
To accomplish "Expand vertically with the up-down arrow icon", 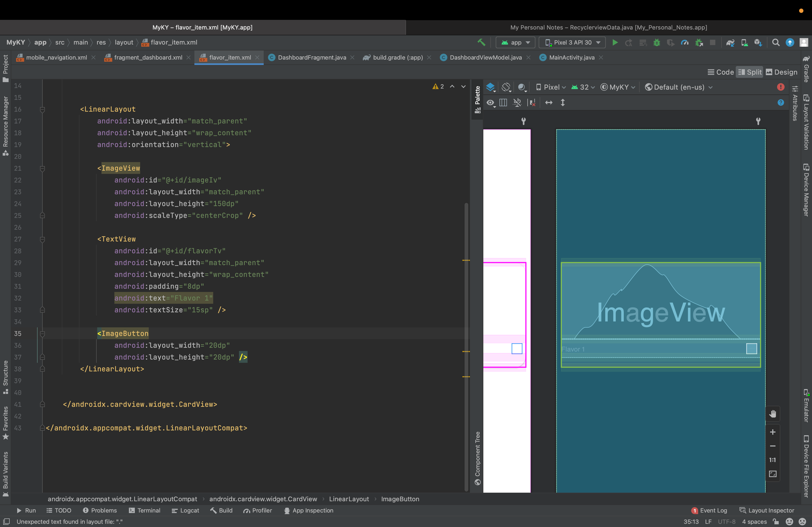I will (563, 103).
